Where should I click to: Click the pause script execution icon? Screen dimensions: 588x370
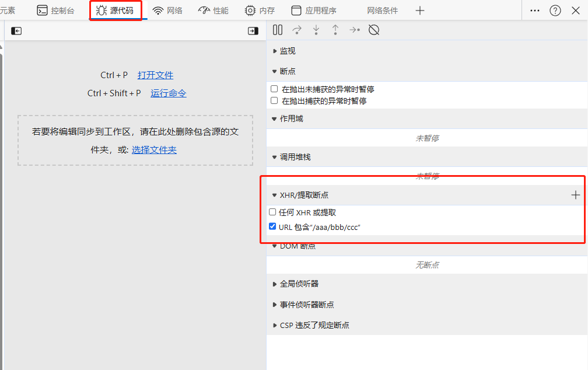pos(278,30)
